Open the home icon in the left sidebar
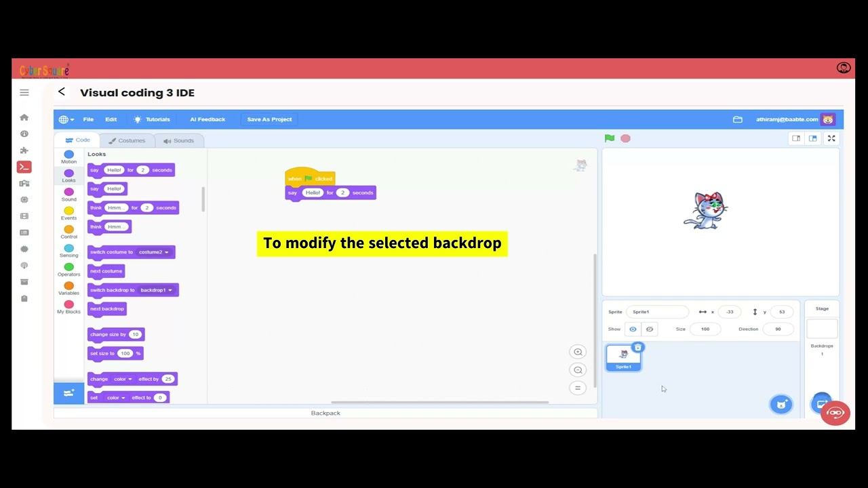The height and width of the screenshot is (488, 868). (24, 117)
